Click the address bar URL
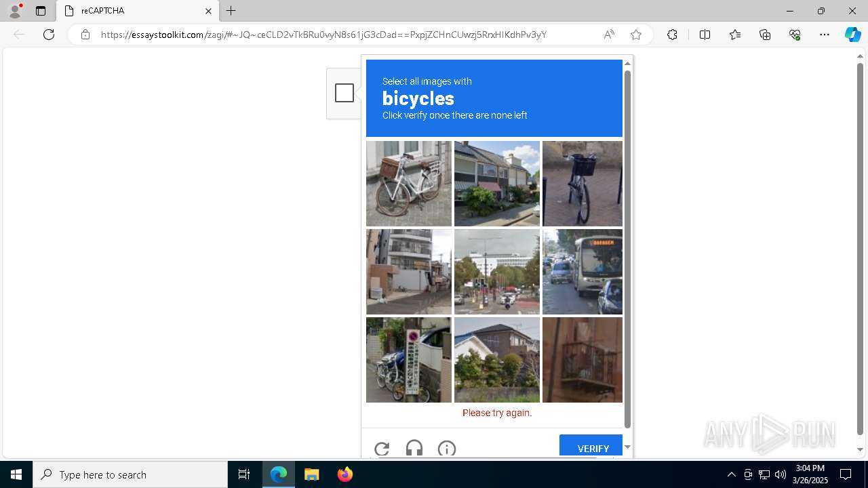Image resolution: width=868 pixels, height=488 pixels. [x=323, y=35]
